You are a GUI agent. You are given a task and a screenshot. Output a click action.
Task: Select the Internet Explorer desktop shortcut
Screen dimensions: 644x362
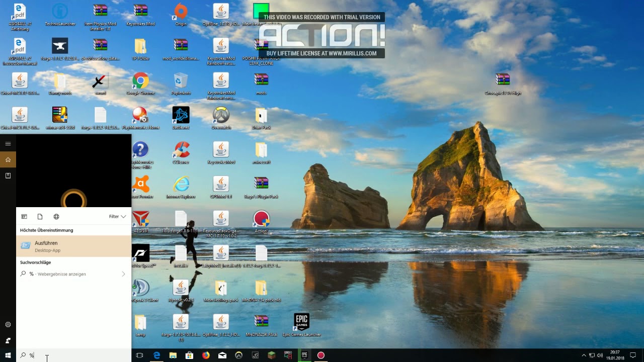coord(181,187)
